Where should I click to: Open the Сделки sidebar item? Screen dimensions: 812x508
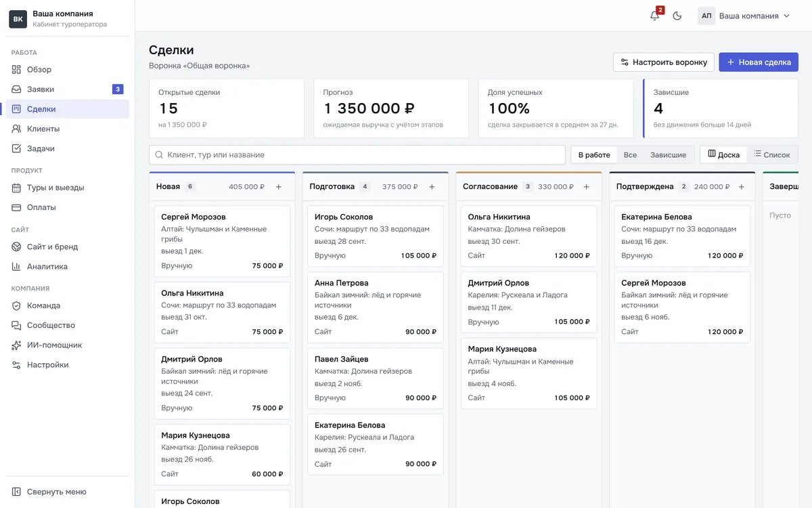[x=67, y=109]
